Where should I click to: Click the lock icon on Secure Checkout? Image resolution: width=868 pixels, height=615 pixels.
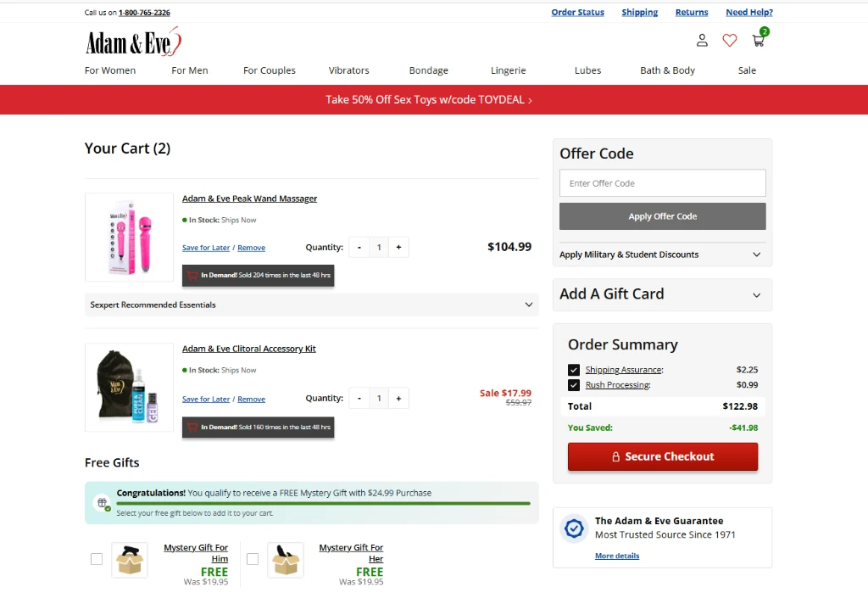[615, 456]
